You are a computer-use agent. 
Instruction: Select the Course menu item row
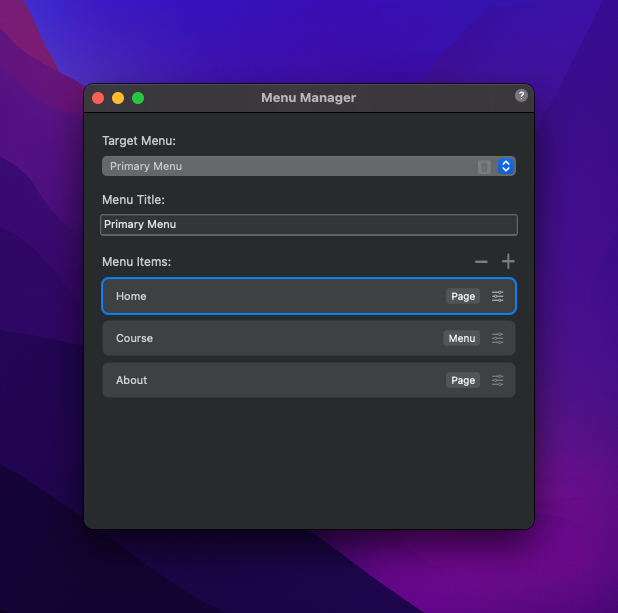270,339
